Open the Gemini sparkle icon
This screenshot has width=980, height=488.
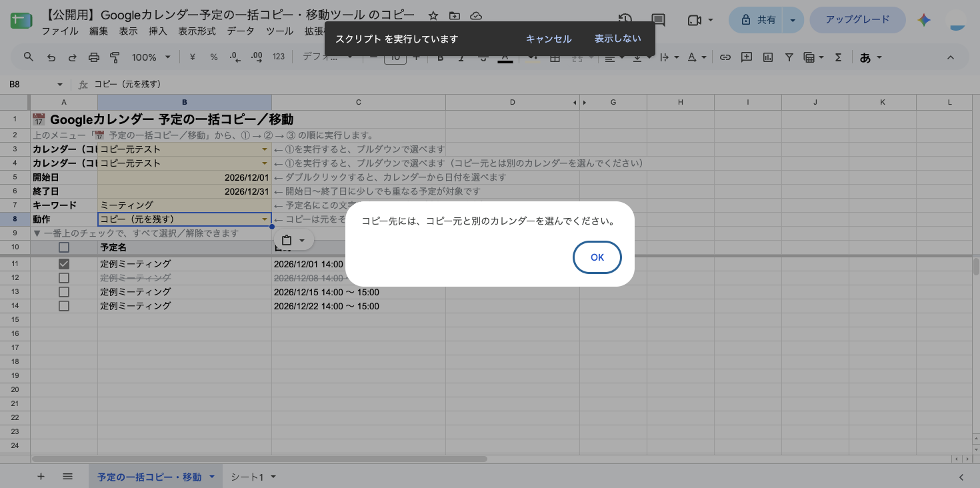click(x=924, y=20)
